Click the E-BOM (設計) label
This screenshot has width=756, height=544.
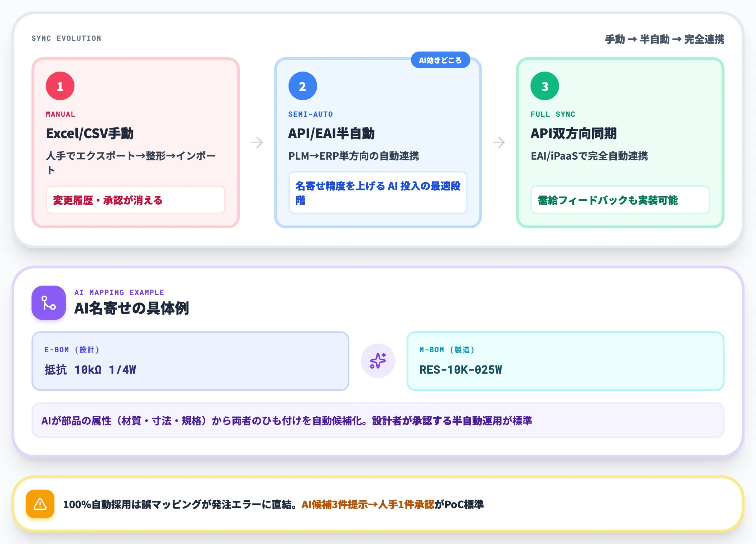(x=72, y=350)
